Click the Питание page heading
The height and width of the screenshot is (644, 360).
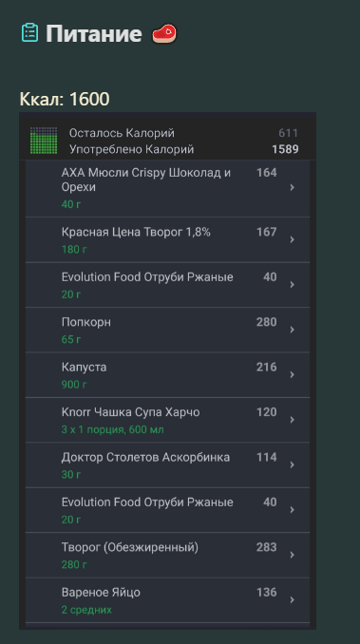tap(94, 33)
